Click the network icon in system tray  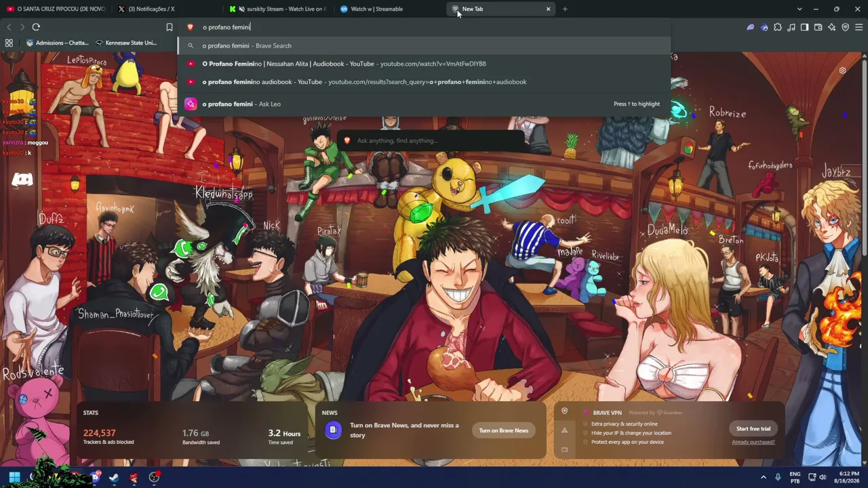click(x=812, y=477)
